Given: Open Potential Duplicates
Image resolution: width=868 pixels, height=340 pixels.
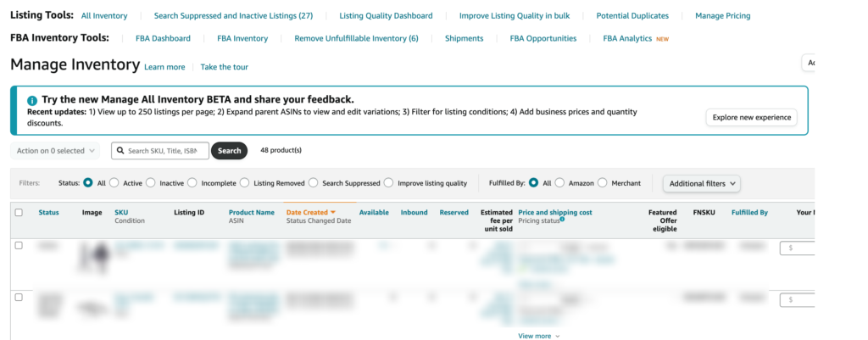Looking at the screenshot, I should pos(632,16).
